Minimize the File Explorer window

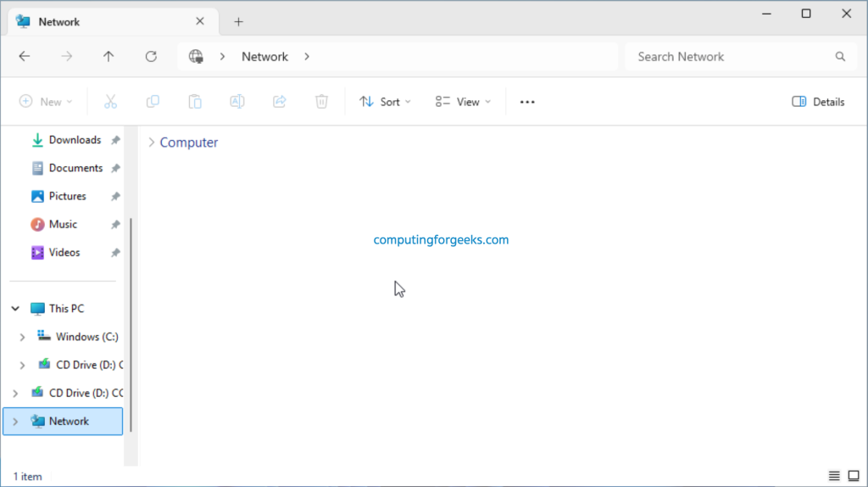(766, 14)
